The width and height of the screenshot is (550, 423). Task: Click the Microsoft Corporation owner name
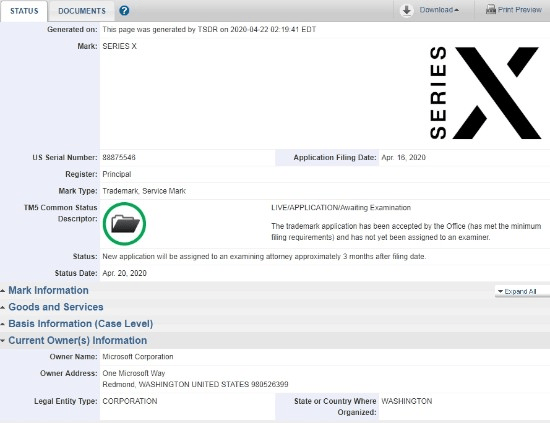(138, 357)
